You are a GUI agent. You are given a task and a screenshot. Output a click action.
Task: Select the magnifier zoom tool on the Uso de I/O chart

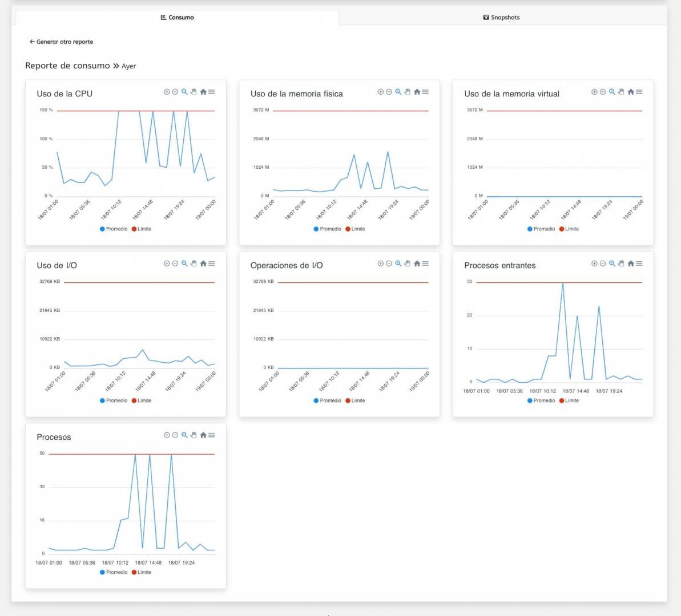pos(184,264)
